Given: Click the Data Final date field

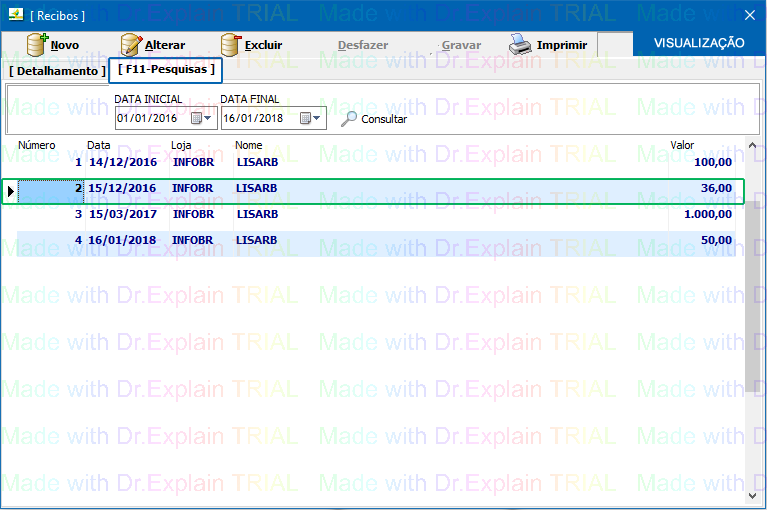Looking at the screenshot, I should (258, 118).
